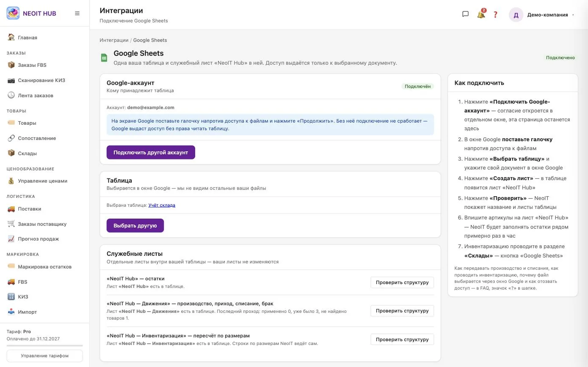
Task: Open the Заказы FBS menu item
Action: [x=44, y=65]
